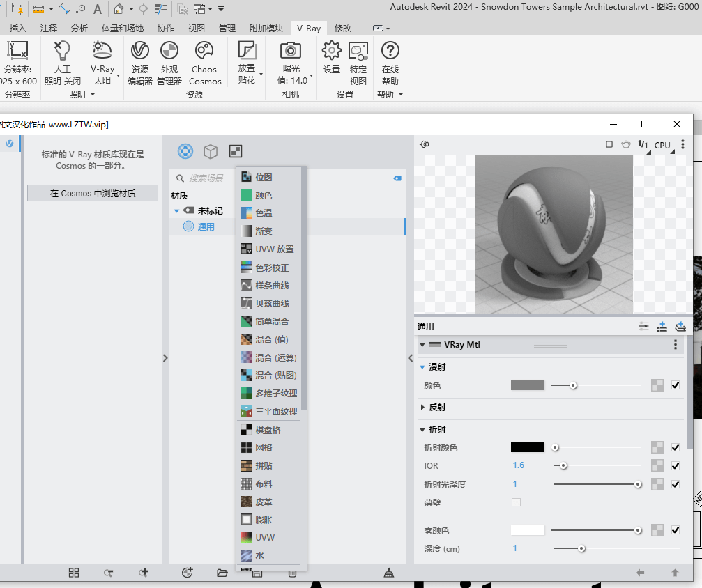Open the V-Ray 资源编辑器 asset editor
Image resolution: width=702 pixels, height=588 pixels.
click(x=139, y=63)
